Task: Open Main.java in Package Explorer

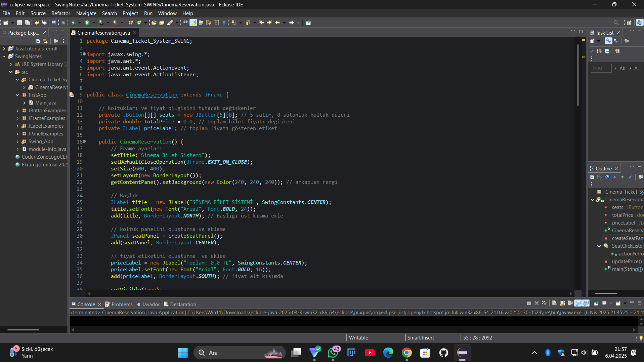Action: (x=46, y=103)
